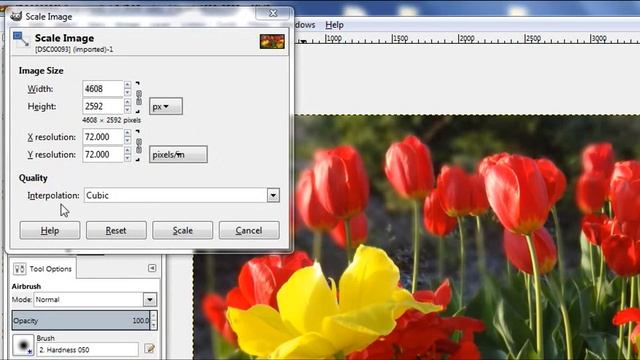Click the horizontal ruler at 2000

pyautogui.click(x=466, y=38)
